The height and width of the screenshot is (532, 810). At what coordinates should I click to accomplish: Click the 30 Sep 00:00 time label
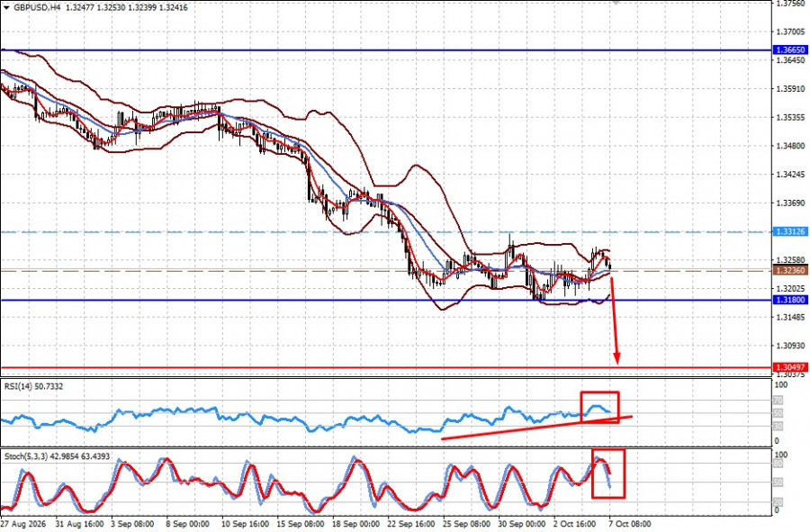522,524
